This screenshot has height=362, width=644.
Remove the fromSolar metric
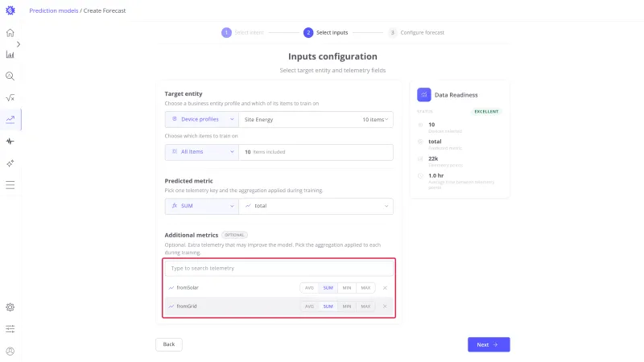(385, 288)
